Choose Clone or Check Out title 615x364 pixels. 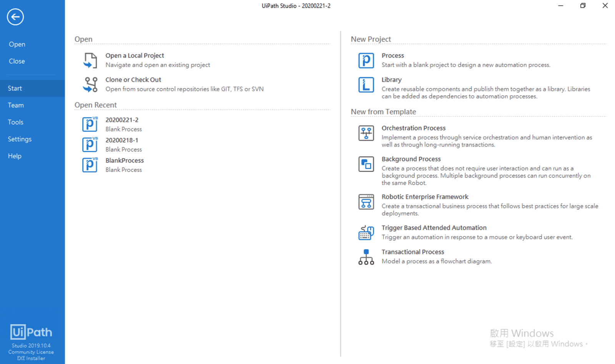(133, 80)
